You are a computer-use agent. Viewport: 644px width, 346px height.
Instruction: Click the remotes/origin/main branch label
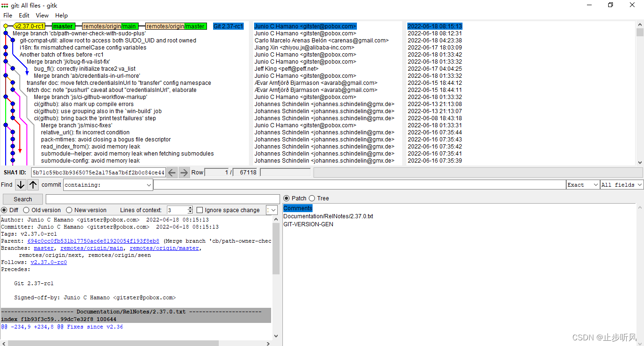coord(110,26)
